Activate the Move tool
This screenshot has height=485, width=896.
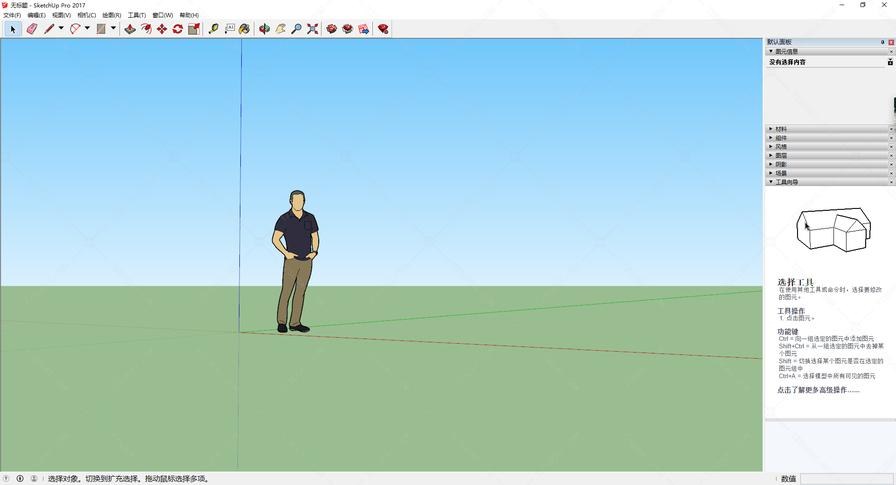(162, 29)
